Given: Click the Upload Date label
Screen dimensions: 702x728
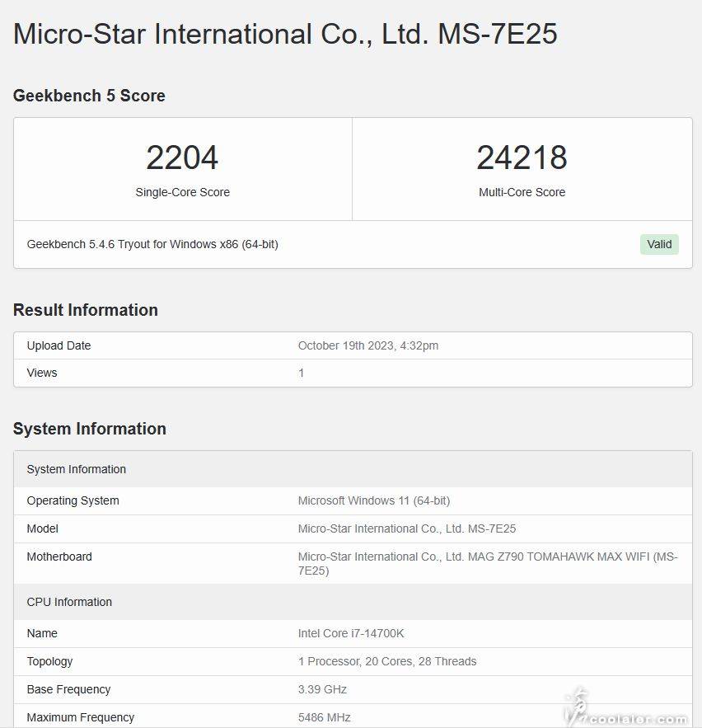Looking at the screenshot, I should click(59, 345).
